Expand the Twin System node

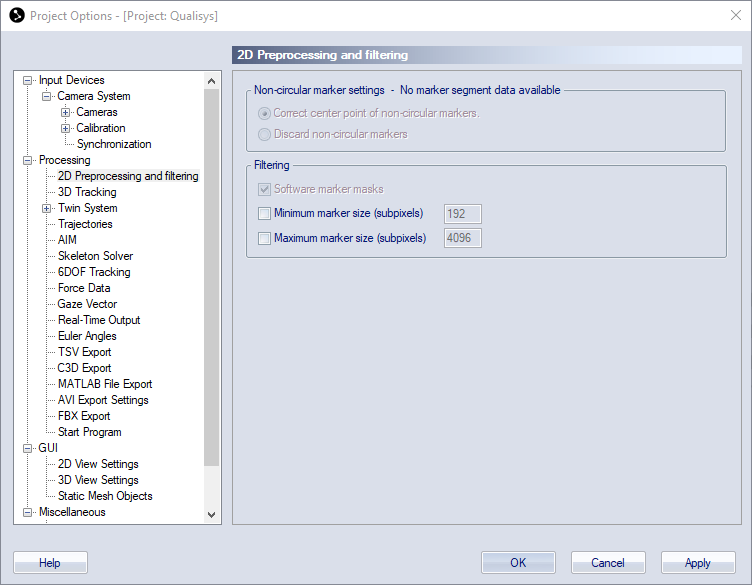pos(47,208)
